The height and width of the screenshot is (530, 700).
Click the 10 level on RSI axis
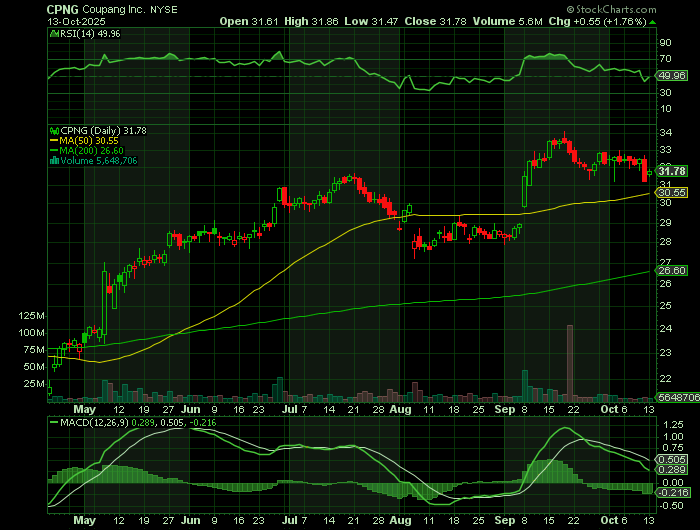pyautogui.click(x=665, y=109)
